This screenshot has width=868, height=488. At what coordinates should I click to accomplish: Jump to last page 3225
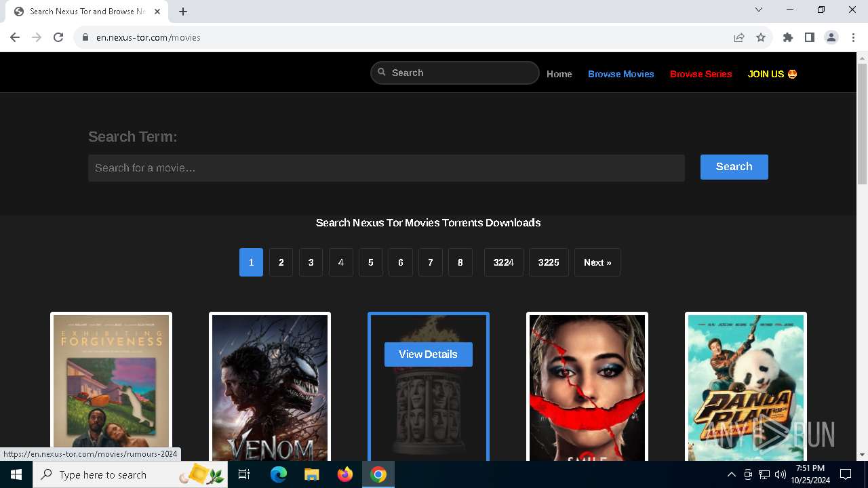[549, 262]
